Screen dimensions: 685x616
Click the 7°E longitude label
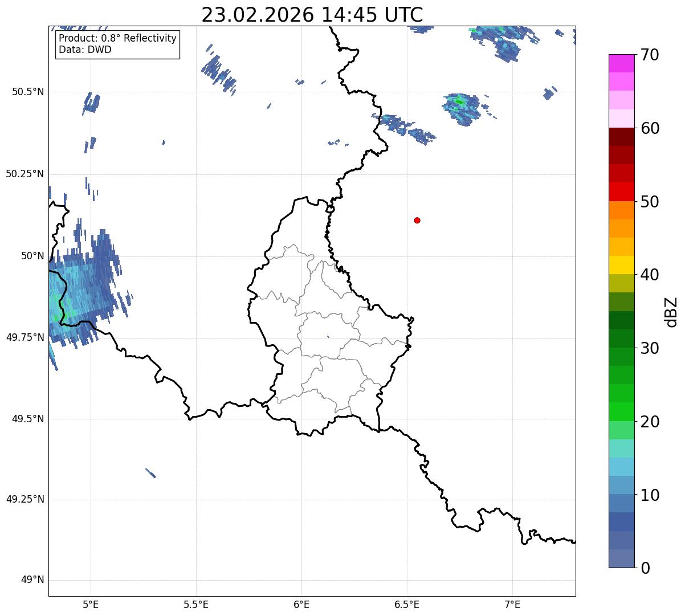click(512, 605)
